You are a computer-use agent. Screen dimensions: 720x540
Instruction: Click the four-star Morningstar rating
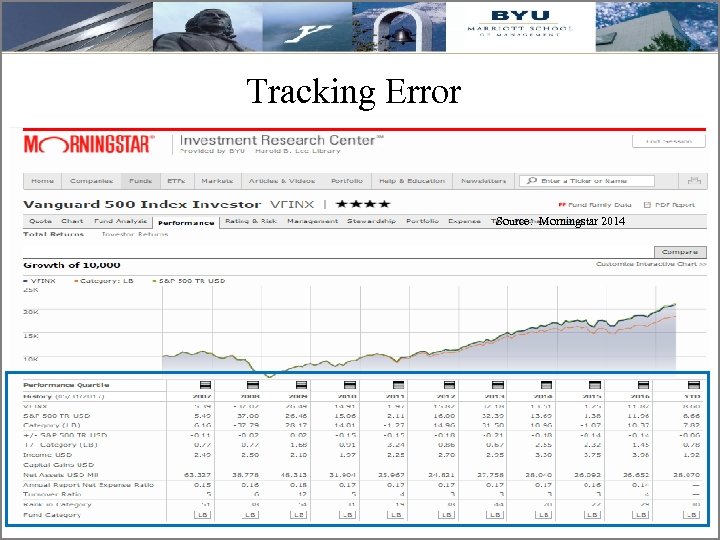[x=363, y=204]
